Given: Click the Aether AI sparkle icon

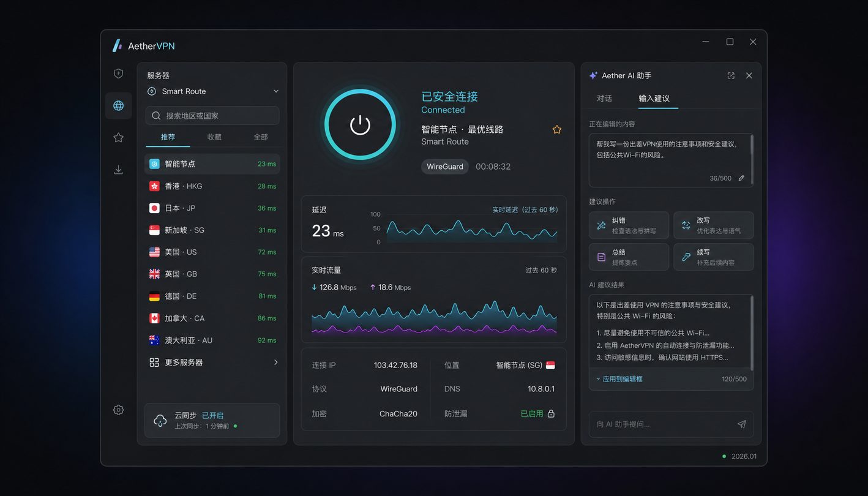Looking at the screenshot, I should pyautogui.click(x=593, y=75).
